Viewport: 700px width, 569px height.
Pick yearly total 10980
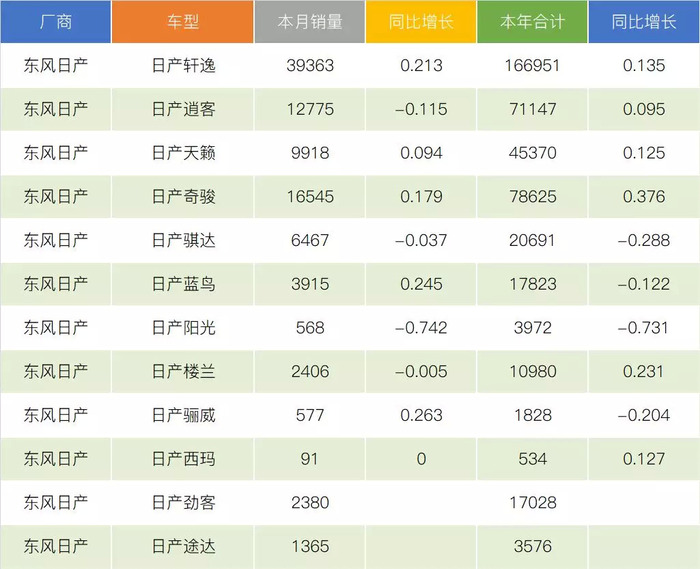[x=533, y=372]
